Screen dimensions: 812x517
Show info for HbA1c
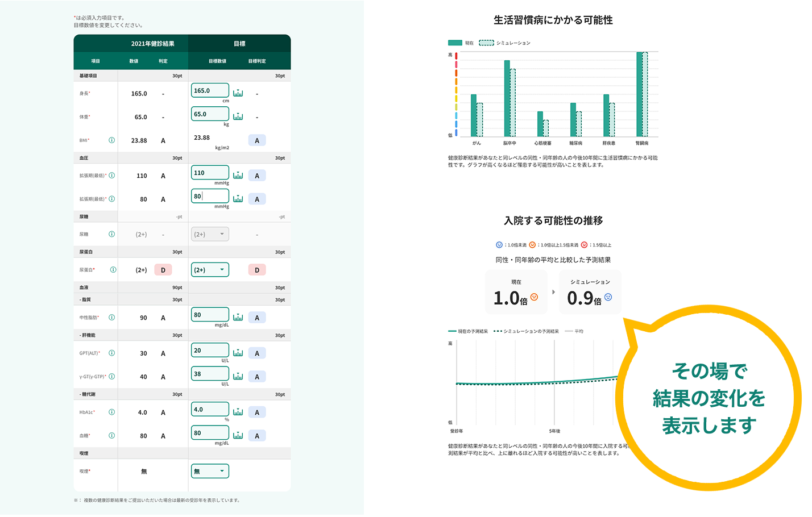click(x=111, y=412)
